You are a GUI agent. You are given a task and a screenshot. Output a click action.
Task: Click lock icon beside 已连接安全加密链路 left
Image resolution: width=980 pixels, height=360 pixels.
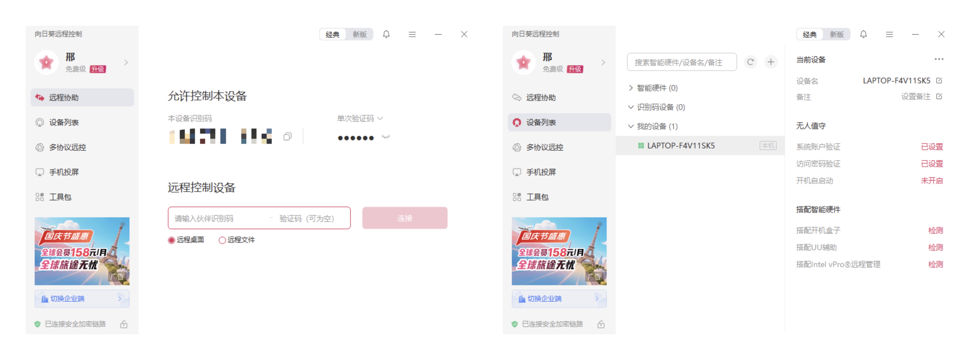click(x=124, y=324)
